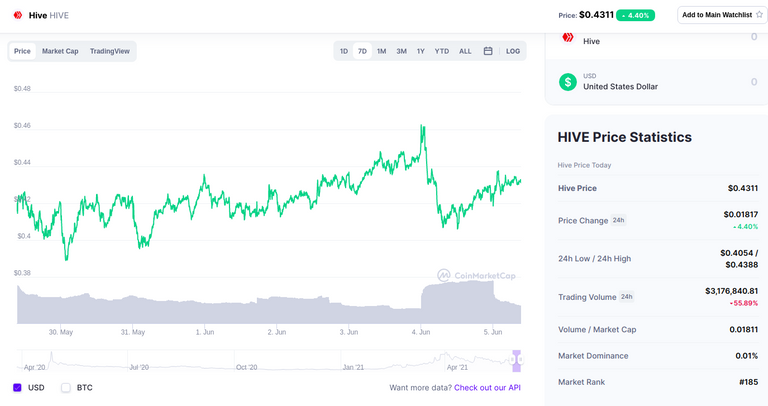Click the Add to Main Watchlist button
This screenshot has height=406, width=768.
click(x=722, y=15)
